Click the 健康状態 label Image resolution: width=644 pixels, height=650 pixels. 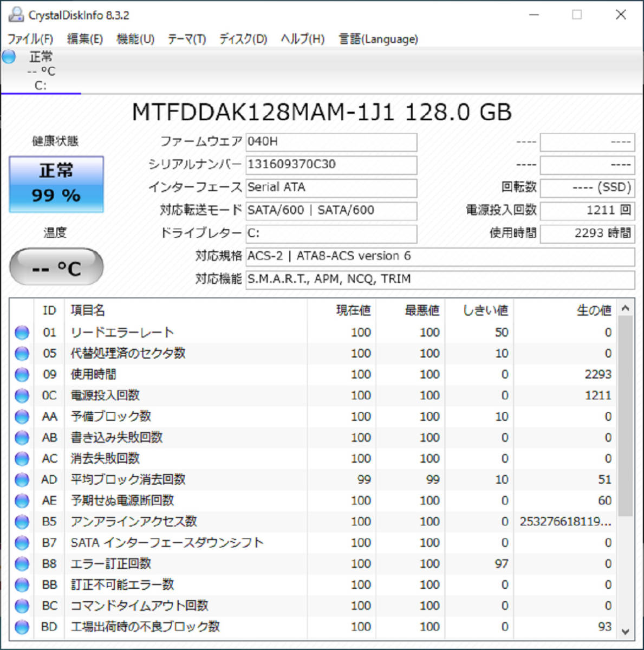point(55,141)
